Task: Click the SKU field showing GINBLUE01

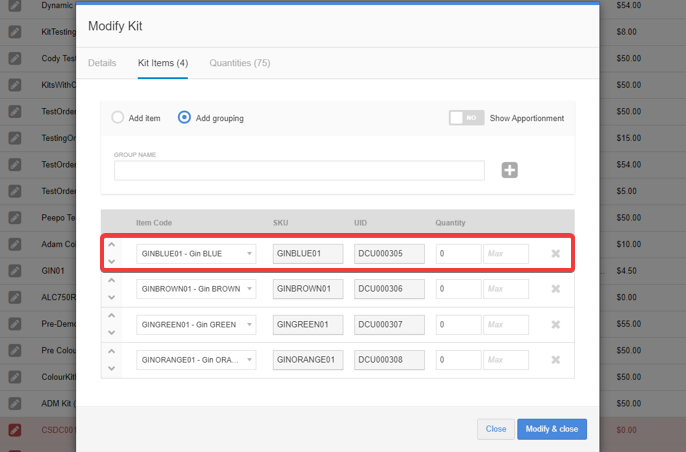Action: (x=308, y=254)
